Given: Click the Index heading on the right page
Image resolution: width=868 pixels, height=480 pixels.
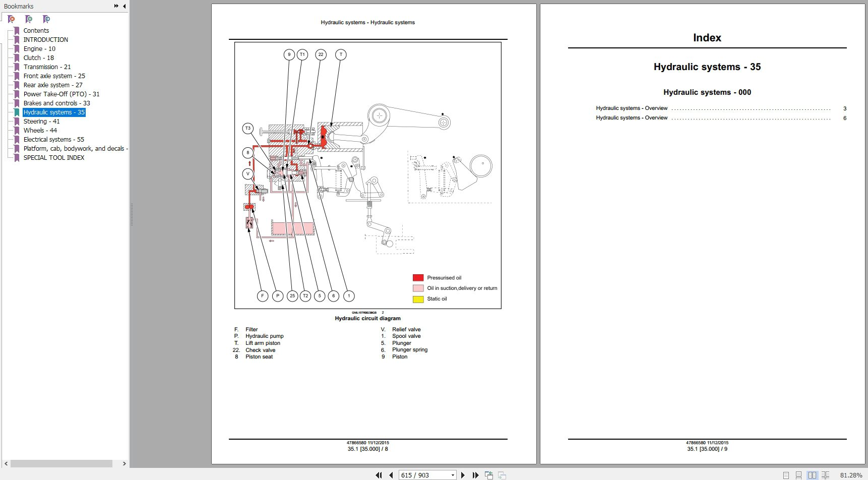Looking at the screenshot, I should click(707, 38).
